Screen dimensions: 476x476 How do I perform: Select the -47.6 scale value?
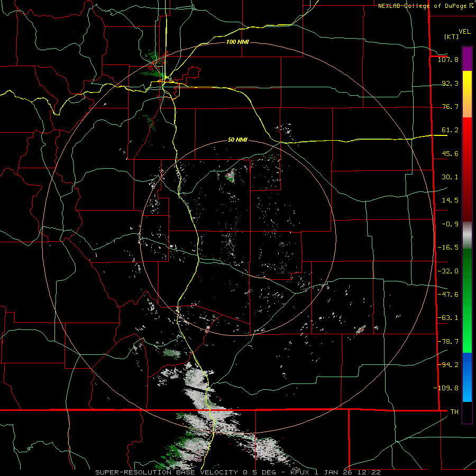(x=448, y=295)
